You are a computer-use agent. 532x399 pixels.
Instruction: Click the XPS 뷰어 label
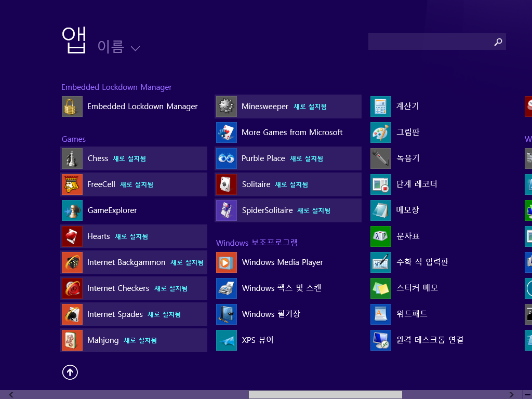258,340
